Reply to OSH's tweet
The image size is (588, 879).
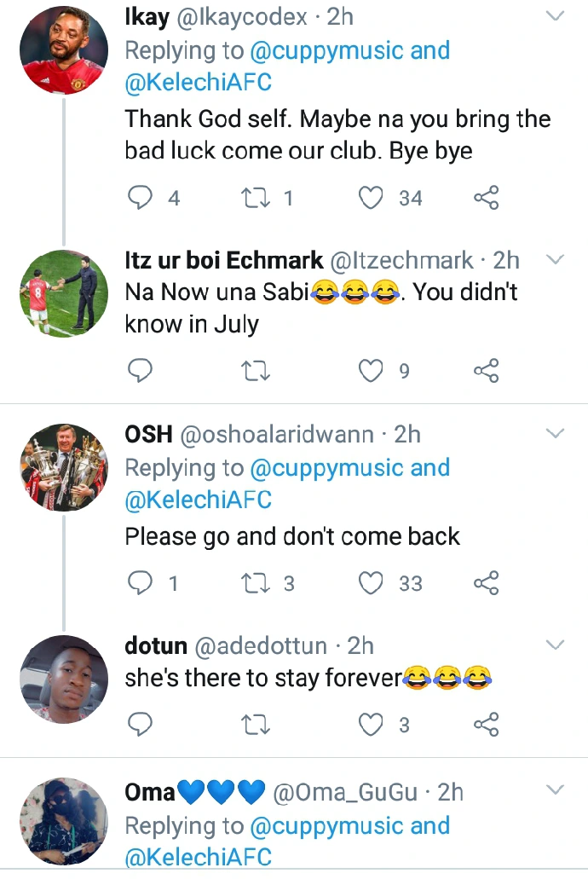point(139,583)
